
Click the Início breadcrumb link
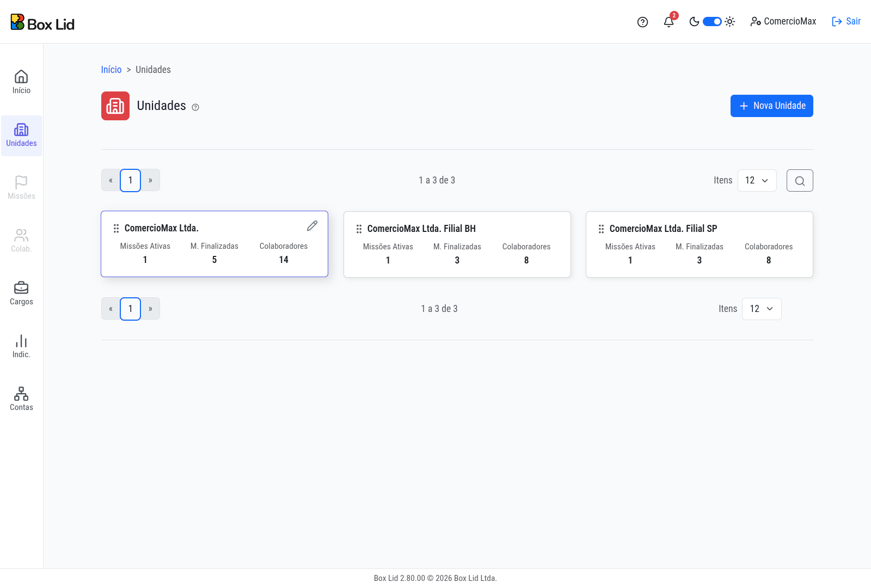111,70
